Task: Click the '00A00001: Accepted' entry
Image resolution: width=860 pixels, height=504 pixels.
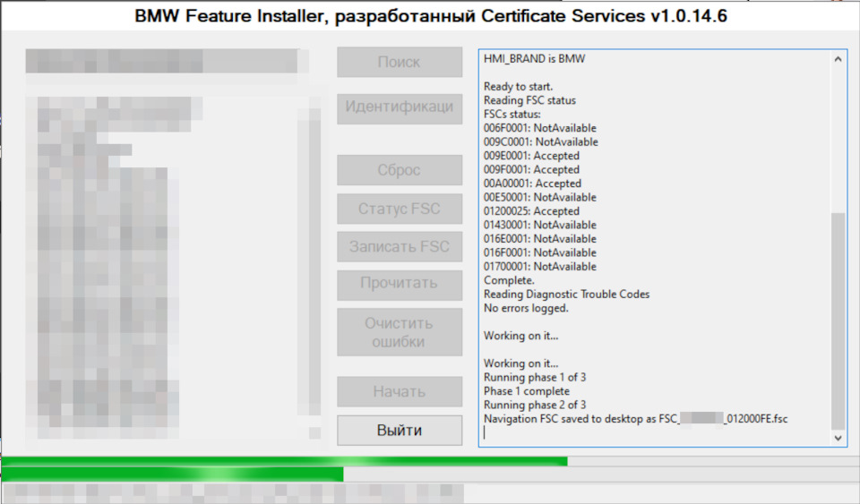Action: (x=532, y=183)
